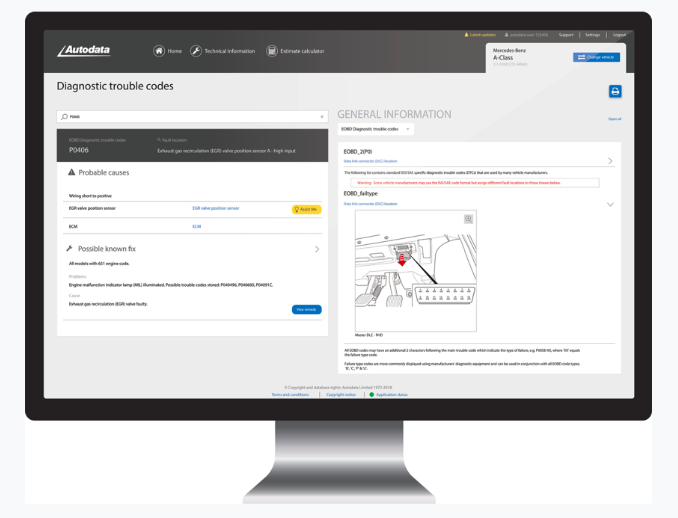
Task: Click the yellow Assist Me button
Action: tap(307, 209)
